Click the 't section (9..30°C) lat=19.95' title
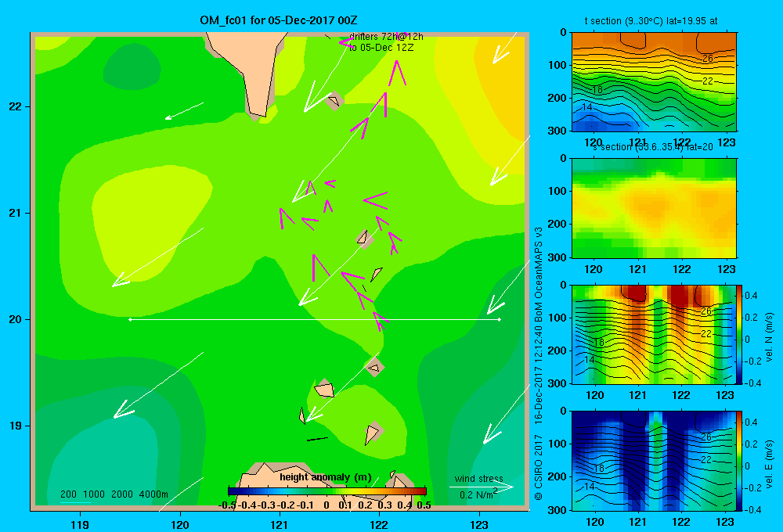Image resolution: width=783 pixels, height=532 pixels. (x=651, y=21)
